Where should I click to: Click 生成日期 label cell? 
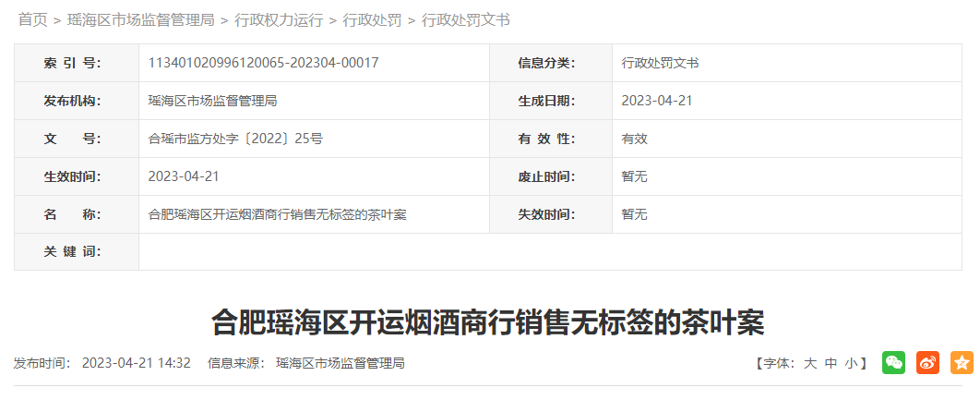(551, 101)
